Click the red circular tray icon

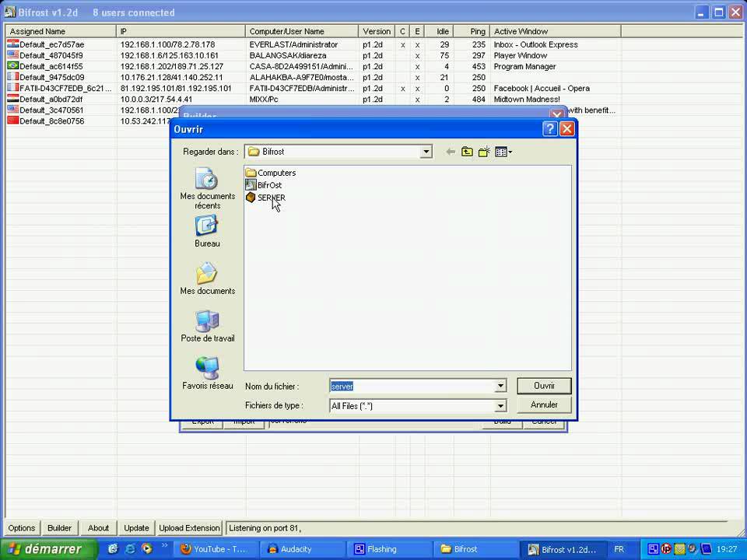click(666, 549)
